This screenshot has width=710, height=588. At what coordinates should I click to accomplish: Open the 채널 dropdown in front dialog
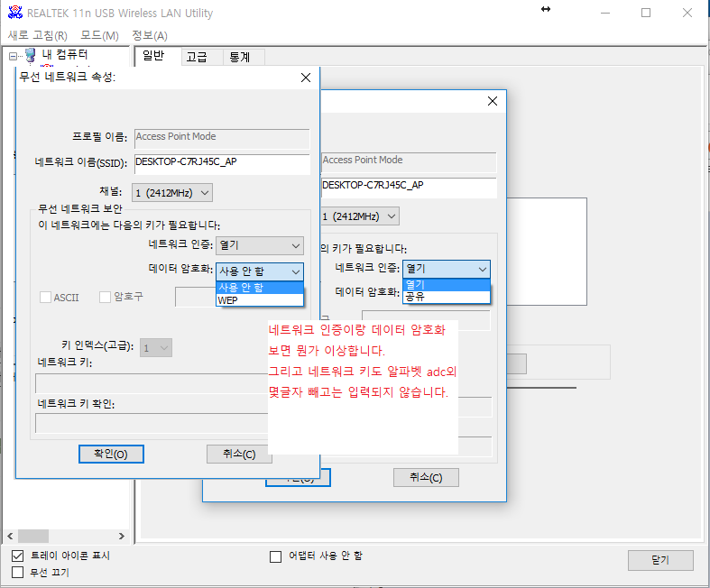pyautogui.click(x=172, y=193)
